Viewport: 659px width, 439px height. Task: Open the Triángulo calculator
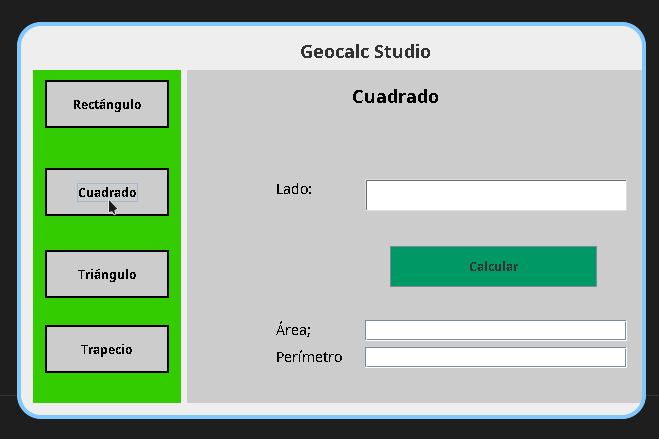tap(107, 274)
